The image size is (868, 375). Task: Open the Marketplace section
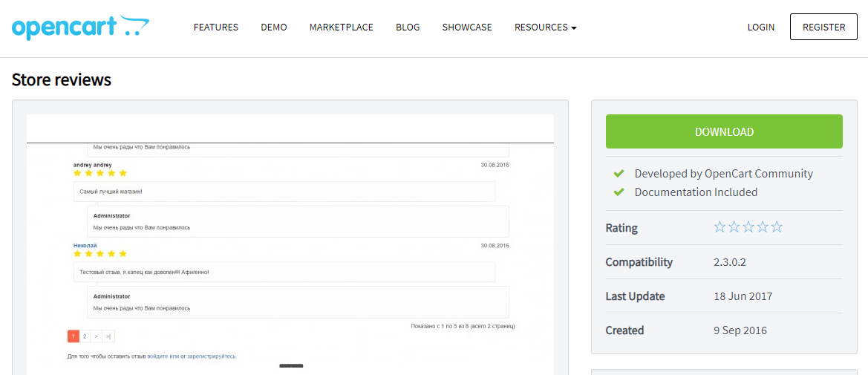point(342,27)
